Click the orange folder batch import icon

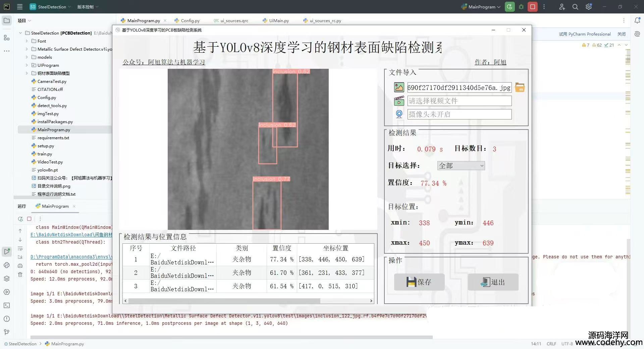(520, 88)
